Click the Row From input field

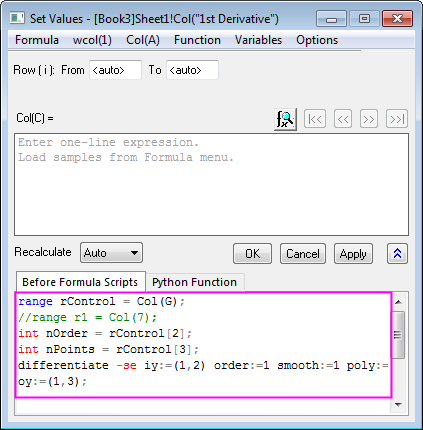point(115,70)
